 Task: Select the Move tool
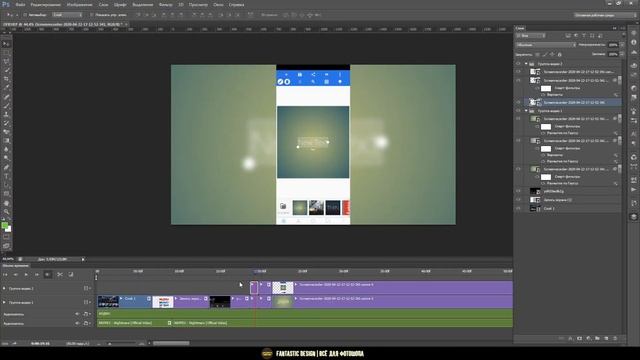6,44
